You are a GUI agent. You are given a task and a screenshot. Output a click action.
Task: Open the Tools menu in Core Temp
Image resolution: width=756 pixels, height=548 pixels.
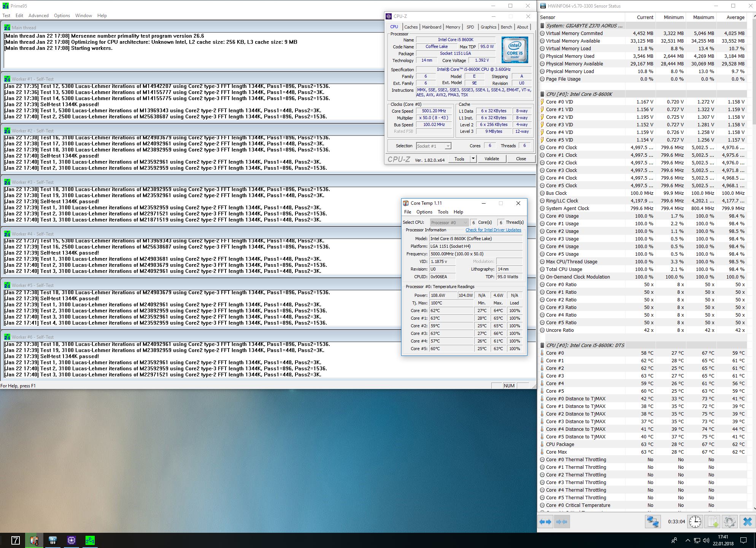[x=443, y=212]
